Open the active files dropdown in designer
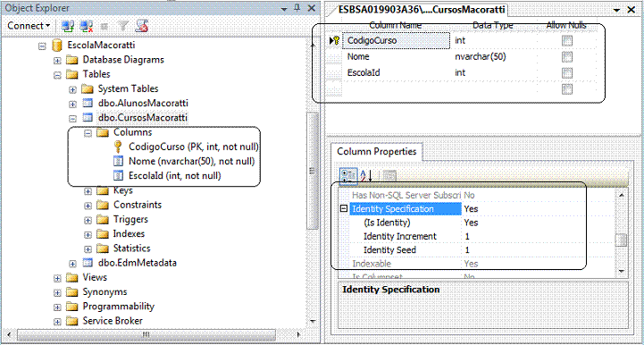The width and height of the screenshot is (644, 345). (x=615, y=10)
